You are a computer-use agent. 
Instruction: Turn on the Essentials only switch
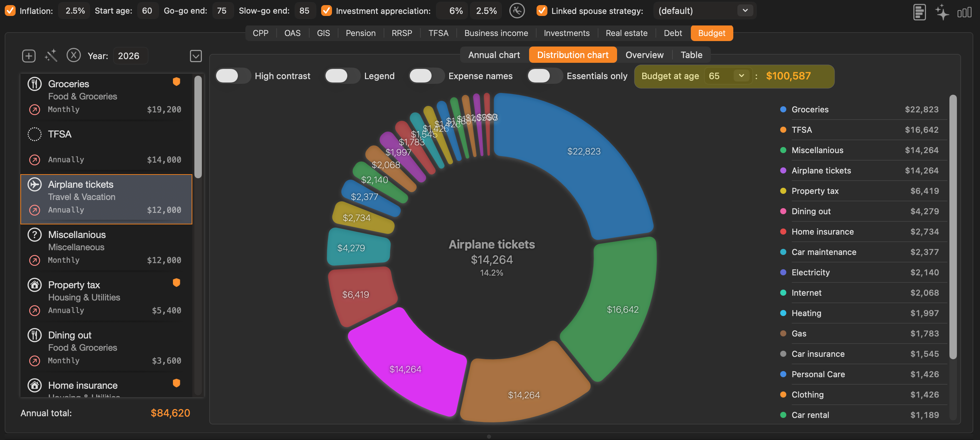545,76
